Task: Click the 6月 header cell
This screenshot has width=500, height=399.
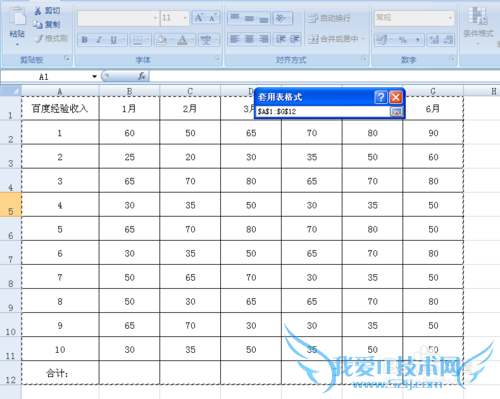Action: (x=433, y=108)
